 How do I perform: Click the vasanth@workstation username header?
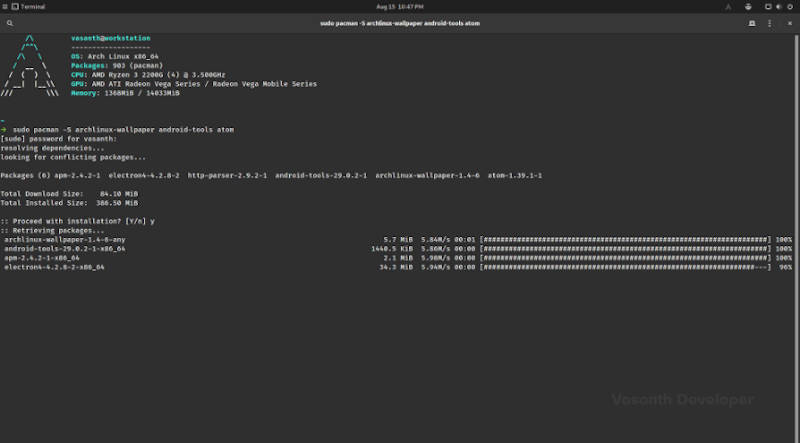click(111, 38)
